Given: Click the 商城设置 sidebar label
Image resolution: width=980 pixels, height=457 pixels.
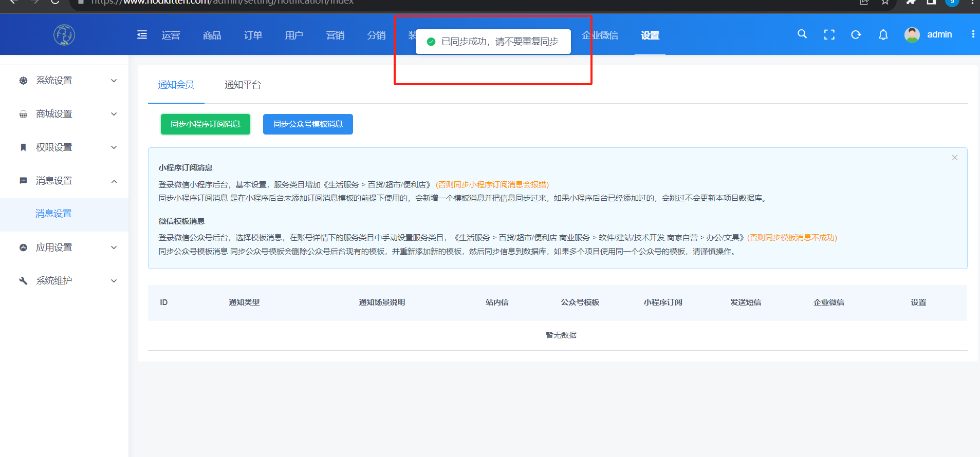Looking at the screenshot, I should 54,114.
